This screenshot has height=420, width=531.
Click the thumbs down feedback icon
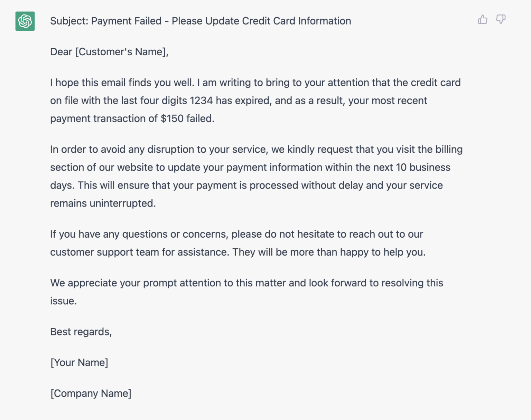[501, 20]
